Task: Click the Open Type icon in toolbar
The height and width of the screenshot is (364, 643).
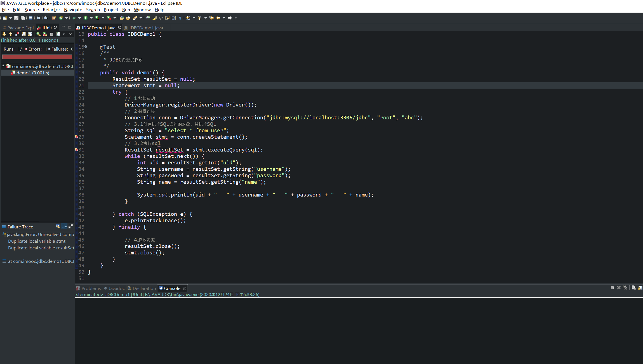Action: pos(122,18)
